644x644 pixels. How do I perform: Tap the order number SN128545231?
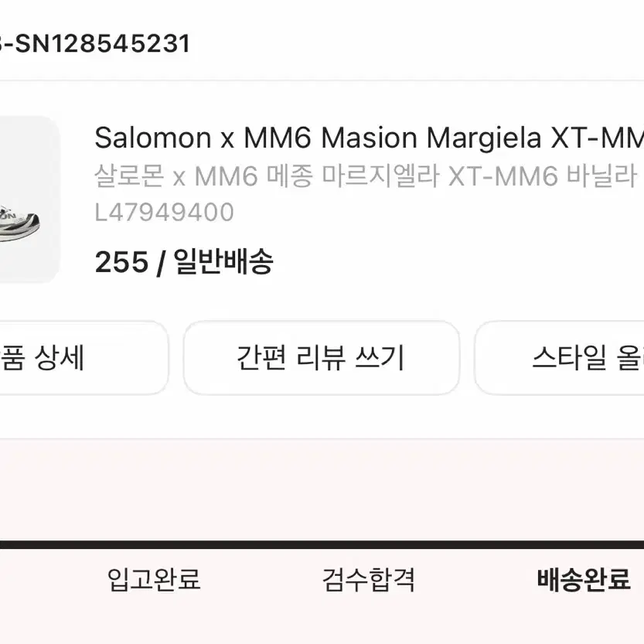(x=93, y=43)
